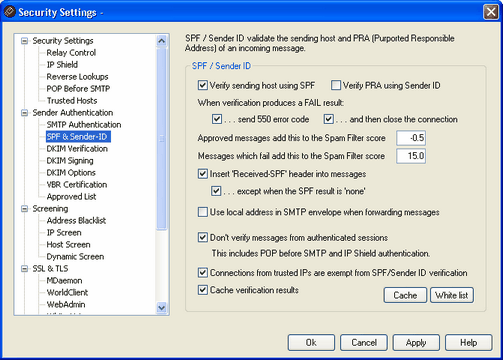Uncheck Cache verification results
Viewport: 503px width, 360px height.
point(203,290)
